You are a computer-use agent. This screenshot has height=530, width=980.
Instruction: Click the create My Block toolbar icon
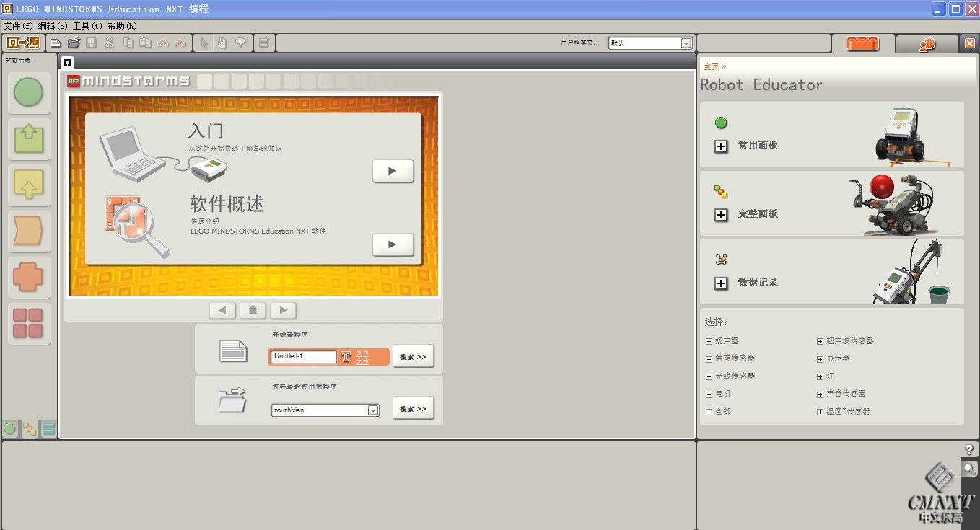click(x=263, y=43)
